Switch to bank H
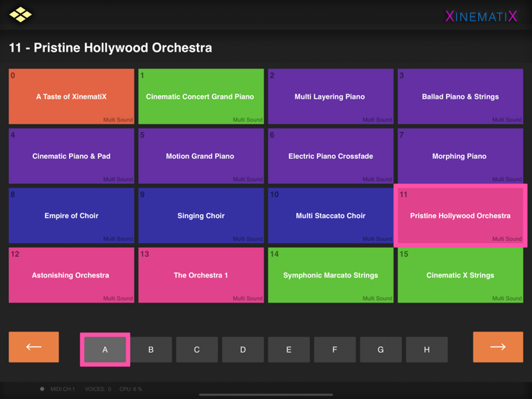532x399 pixels. [427, 350]
